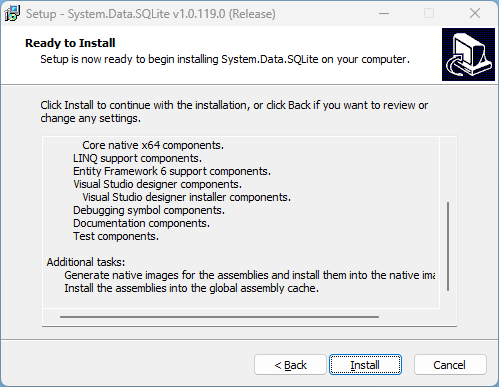The width and height of the screenshot is (499, 387).
Task: Click the horizontal scrollbar in summary box
Action: tap(219, 317)
